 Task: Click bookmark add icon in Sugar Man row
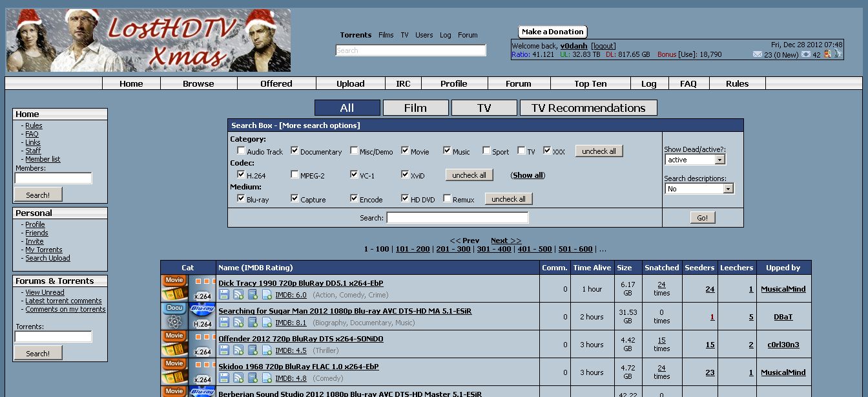pos(253,323)
